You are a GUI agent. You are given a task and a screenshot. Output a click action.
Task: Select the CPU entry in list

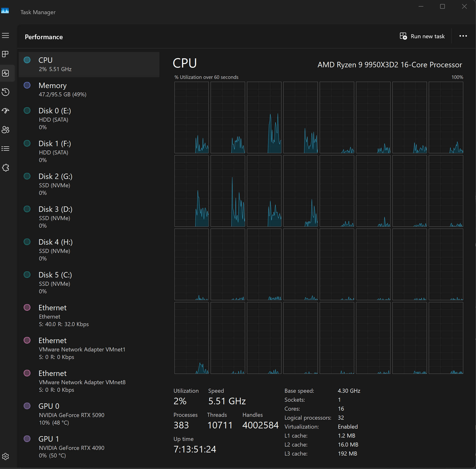89,64
